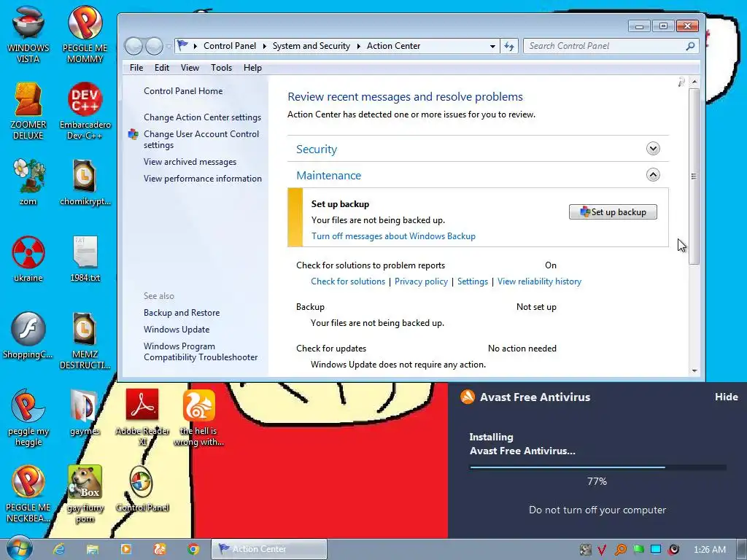747x560 pixels.
Task: Click Change Action Center settings
Action: [203, 117]
